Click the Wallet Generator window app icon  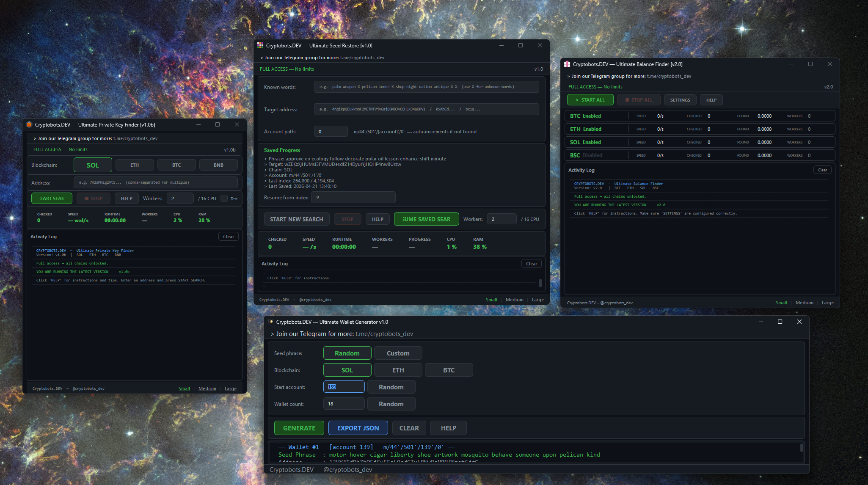point(271,322)
